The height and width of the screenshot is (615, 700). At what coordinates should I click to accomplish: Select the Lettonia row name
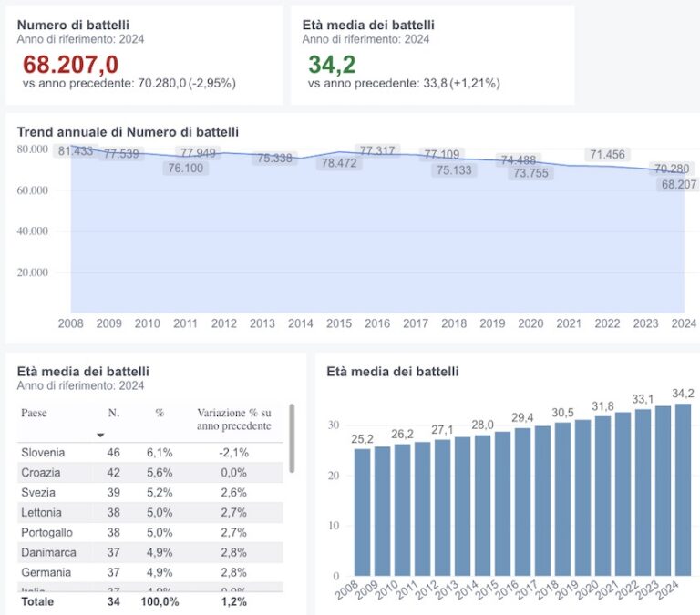click(41, 512)
